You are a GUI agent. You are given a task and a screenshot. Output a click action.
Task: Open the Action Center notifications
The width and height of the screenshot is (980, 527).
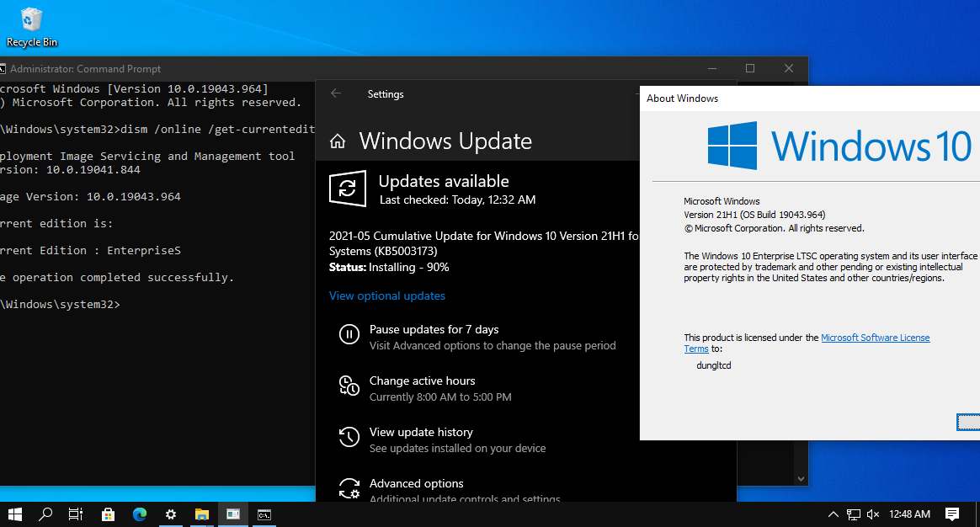(x=952, y=514)
